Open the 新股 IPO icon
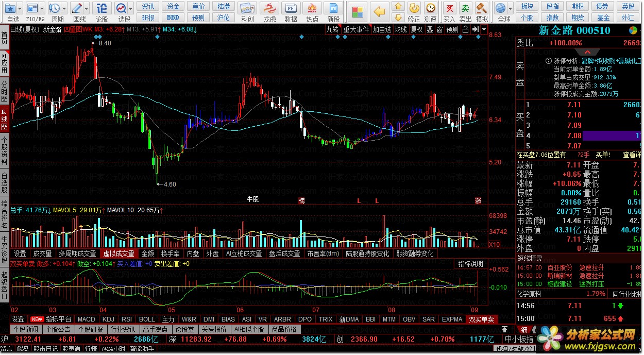This screenshot has height=355, width=644. click(x=334, y=8)
